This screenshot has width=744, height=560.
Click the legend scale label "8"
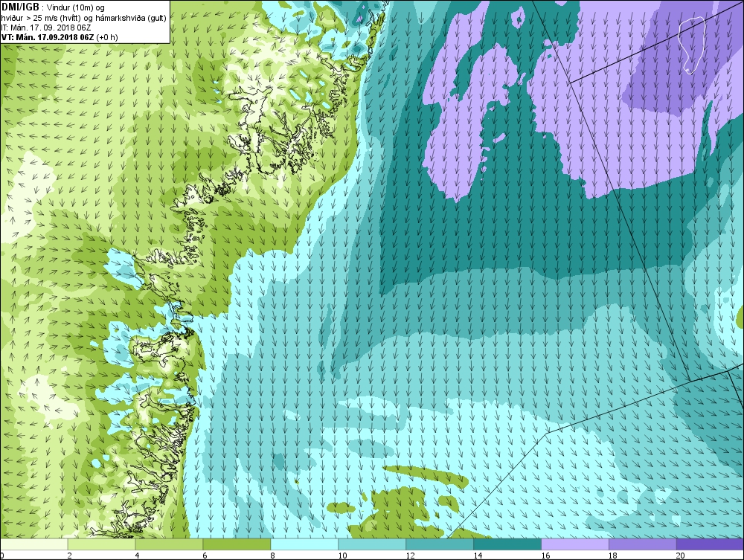(x=272, y=556)
